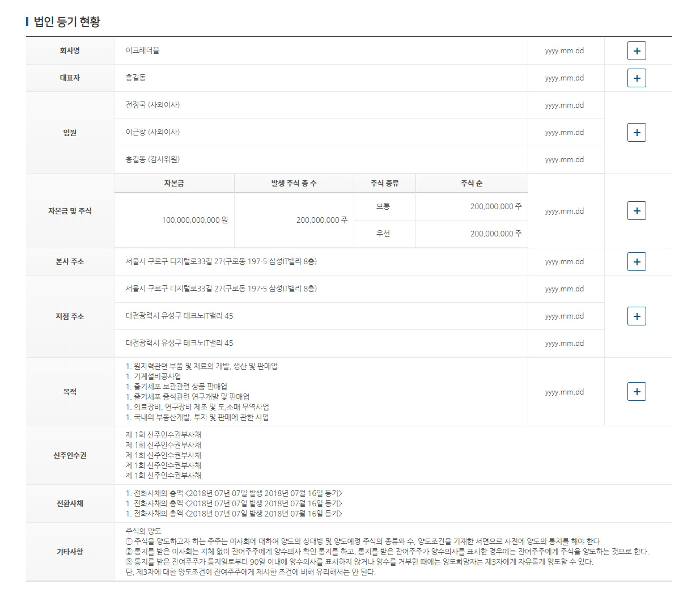This screenshot has height=597, width=700.
Task: Select the 주식 종류 column header
Action: pyautogui.click(x=385, y=183)
